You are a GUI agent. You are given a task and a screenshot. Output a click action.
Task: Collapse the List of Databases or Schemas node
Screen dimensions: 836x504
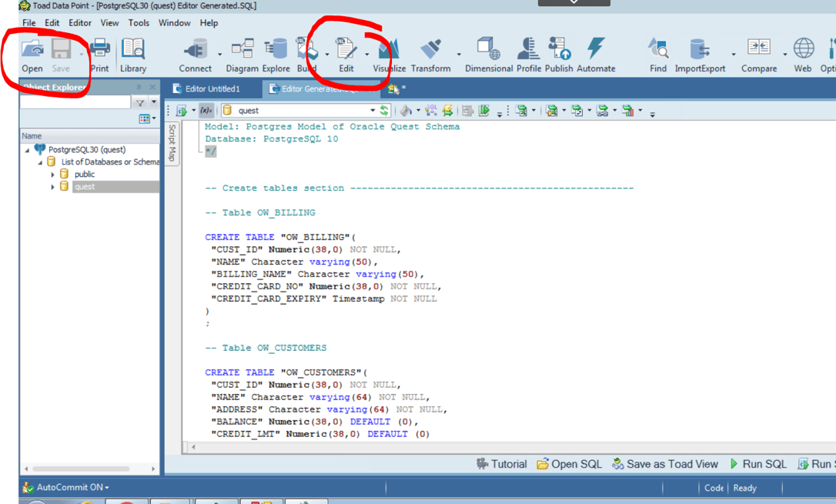click(40, 162)
